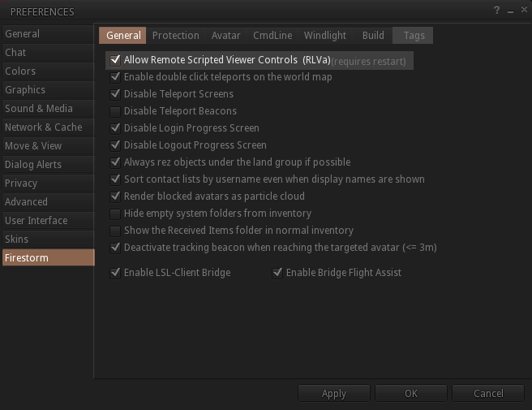The width and height of the screenshot is (532, 410).
Task: Uncheck Enable LSL-Client Bridge
Action: 115,273
